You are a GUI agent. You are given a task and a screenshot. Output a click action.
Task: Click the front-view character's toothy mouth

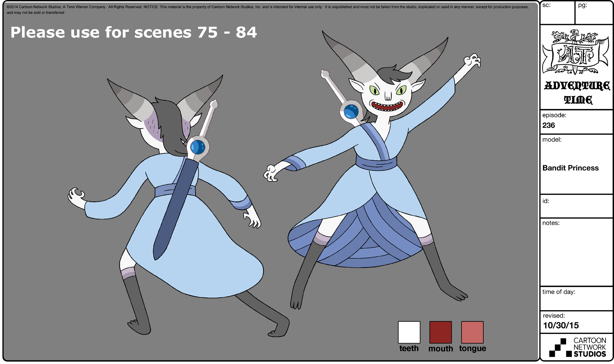point(387,106)
